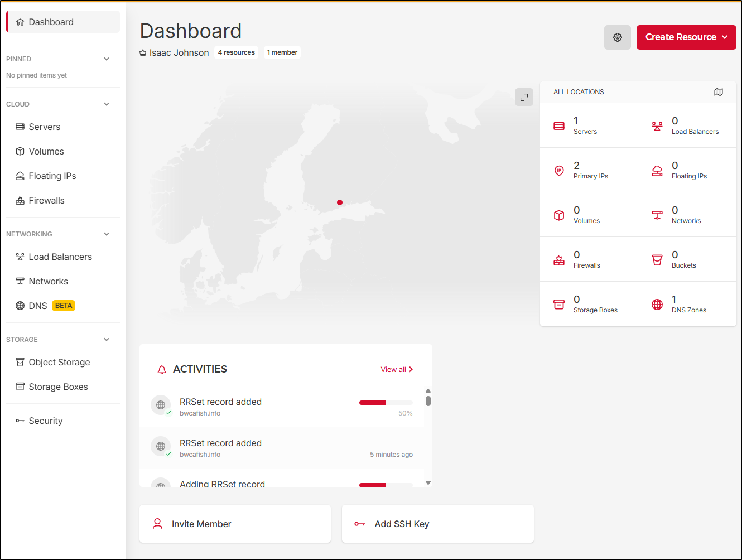The height and width of the screenshot is (560, 742).
Task: Click the Primary IPs pin icon
Action: (x=559, y=171)
